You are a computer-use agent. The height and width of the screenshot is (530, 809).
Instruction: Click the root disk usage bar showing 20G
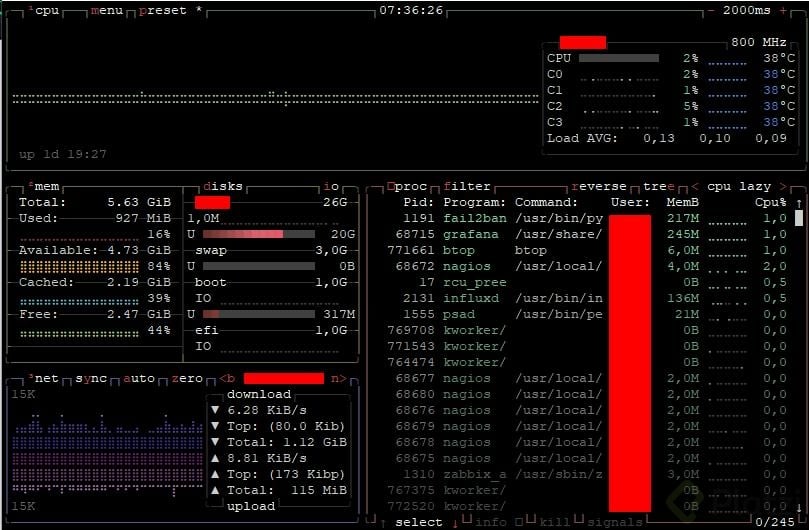point(259,234)
